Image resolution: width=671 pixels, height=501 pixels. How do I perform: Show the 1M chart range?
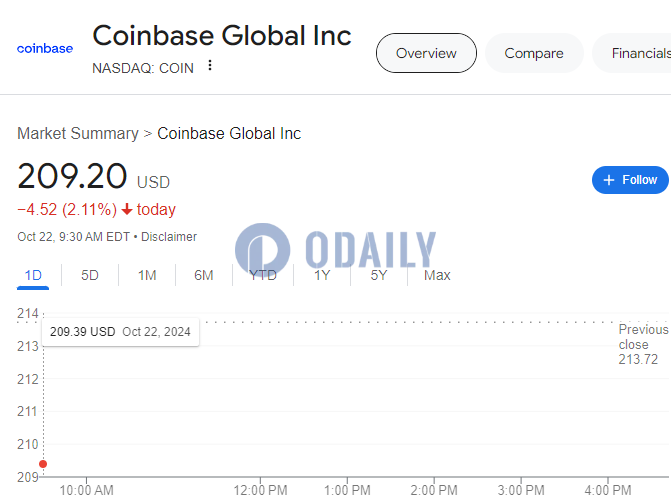coord(147,275)
